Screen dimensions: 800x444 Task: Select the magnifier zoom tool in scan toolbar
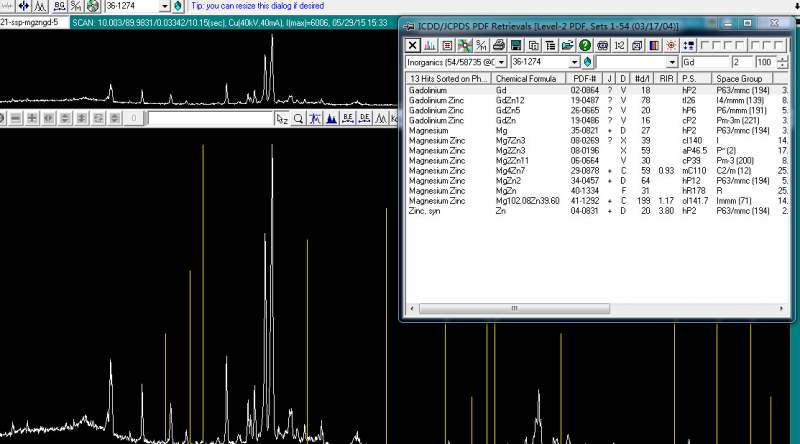[x=298, y=118]
